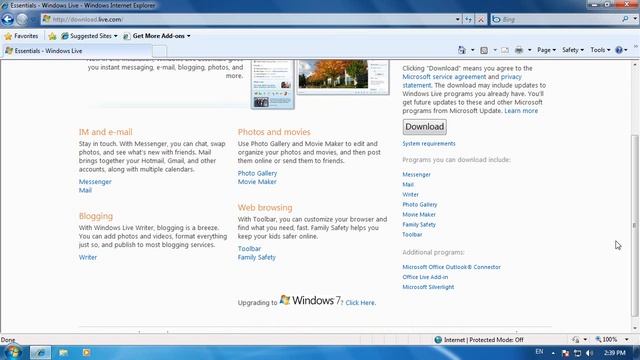Screen dimensions: 640x360
Task: Open Microsoft service agreement link
Action: pyautogui.click(x=444, y=77)
